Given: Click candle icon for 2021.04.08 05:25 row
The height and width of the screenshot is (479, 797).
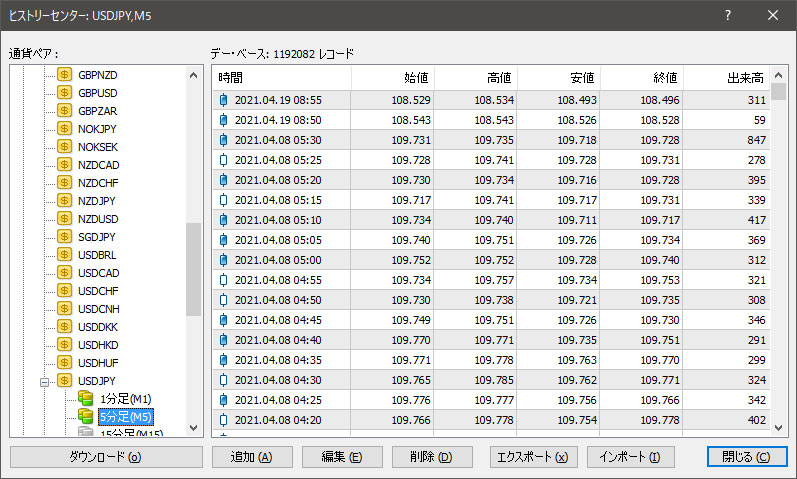Looking at the screenshot, I should tap(223, 160).
